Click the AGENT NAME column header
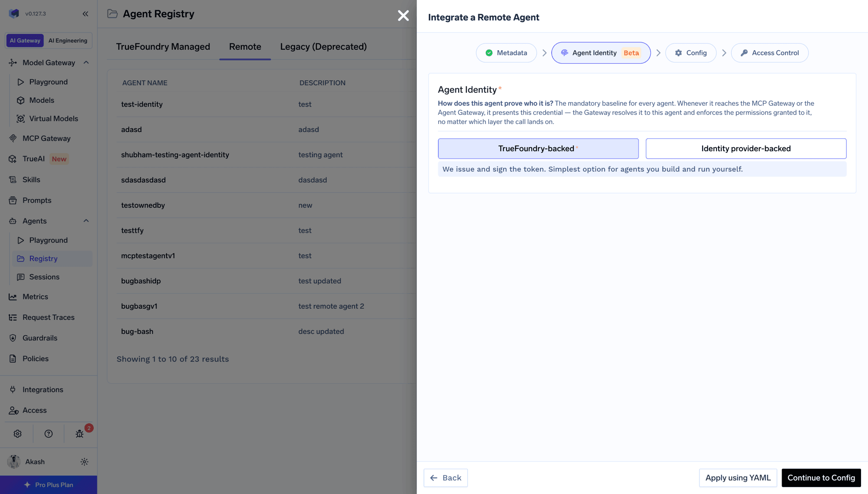868x494 pixels. (145, 83)
